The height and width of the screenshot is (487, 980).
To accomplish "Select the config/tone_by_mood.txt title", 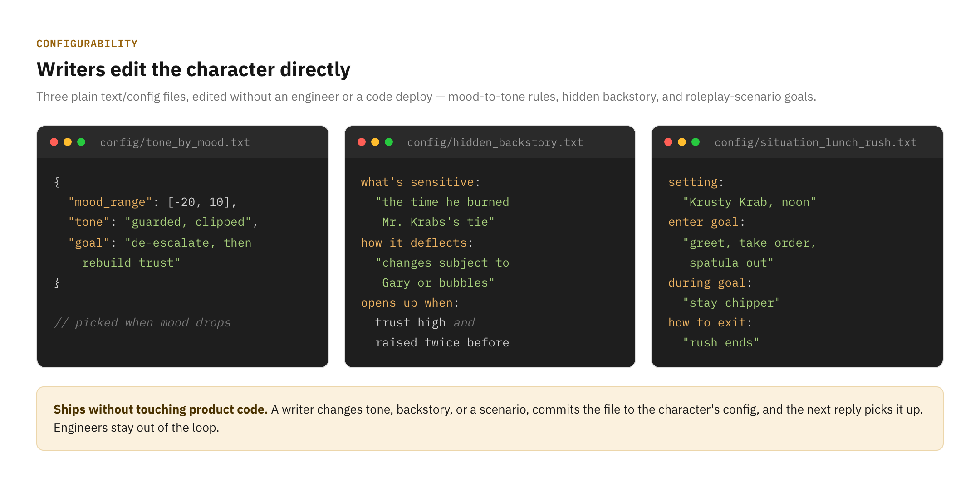I will pos(175,142).
